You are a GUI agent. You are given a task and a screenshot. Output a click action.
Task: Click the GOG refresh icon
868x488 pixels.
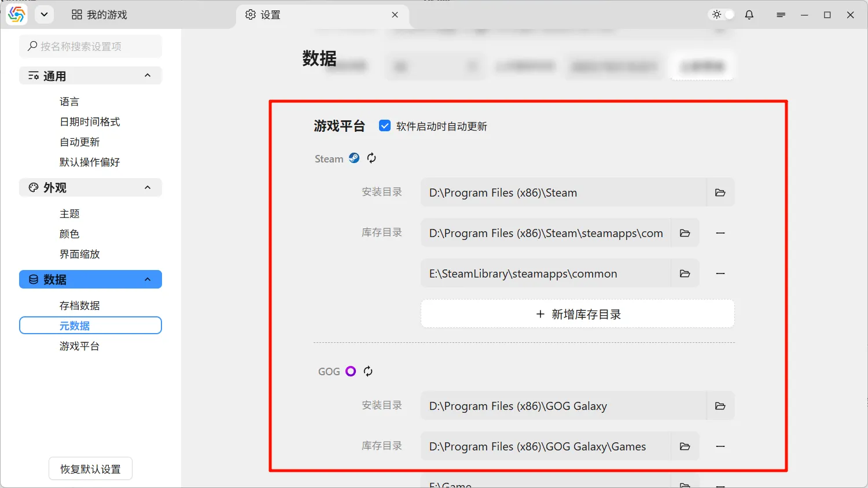click(x=368, y=371)
